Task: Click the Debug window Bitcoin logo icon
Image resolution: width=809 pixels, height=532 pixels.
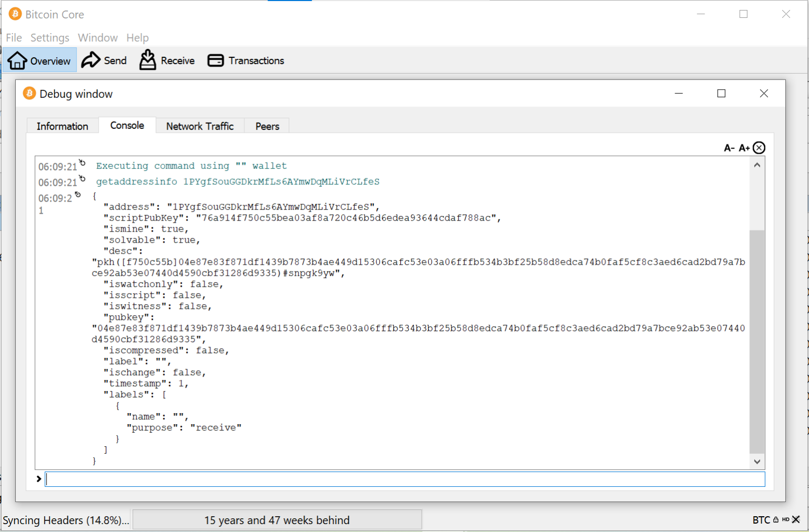Action: pyautogui.click(x=29, y=94)
